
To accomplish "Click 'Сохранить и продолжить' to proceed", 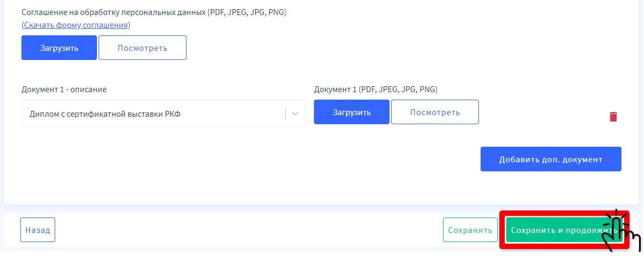I will point(564,230).
